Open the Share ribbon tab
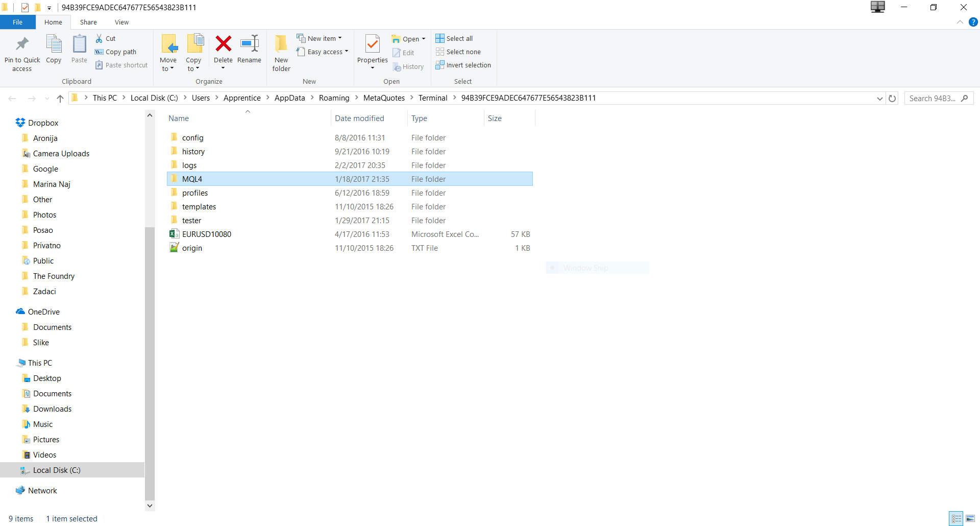The image size is (980, 526). point(88,22)
